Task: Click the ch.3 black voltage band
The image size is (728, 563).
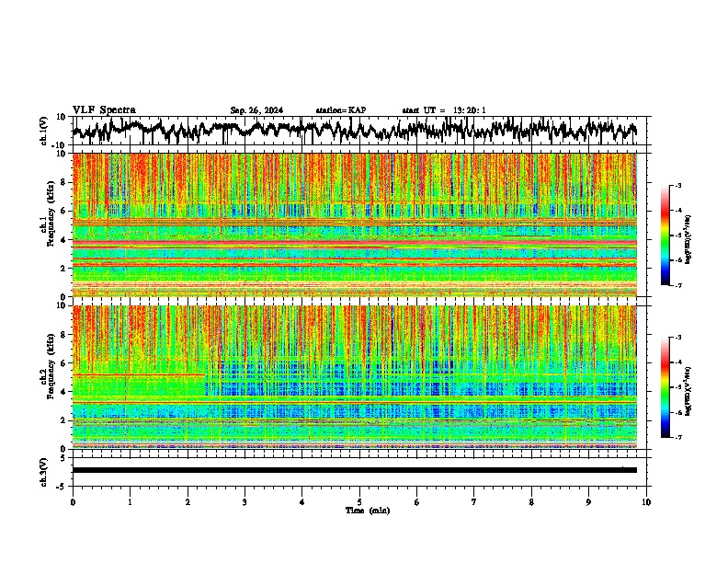Action: pos(355,470)
